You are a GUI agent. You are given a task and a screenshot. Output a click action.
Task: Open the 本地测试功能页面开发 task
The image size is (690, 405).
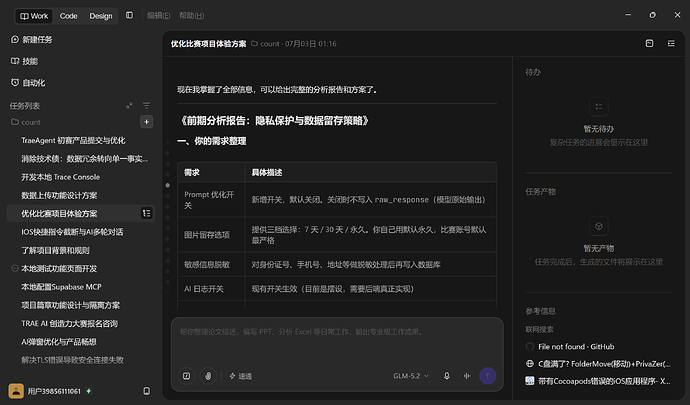click(59, 269)
